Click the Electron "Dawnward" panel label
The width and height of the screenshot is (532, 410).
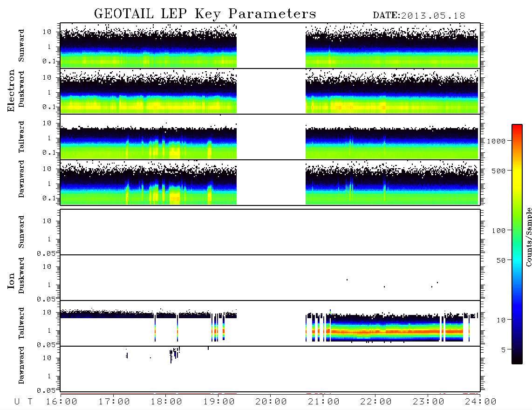(21, 179)
